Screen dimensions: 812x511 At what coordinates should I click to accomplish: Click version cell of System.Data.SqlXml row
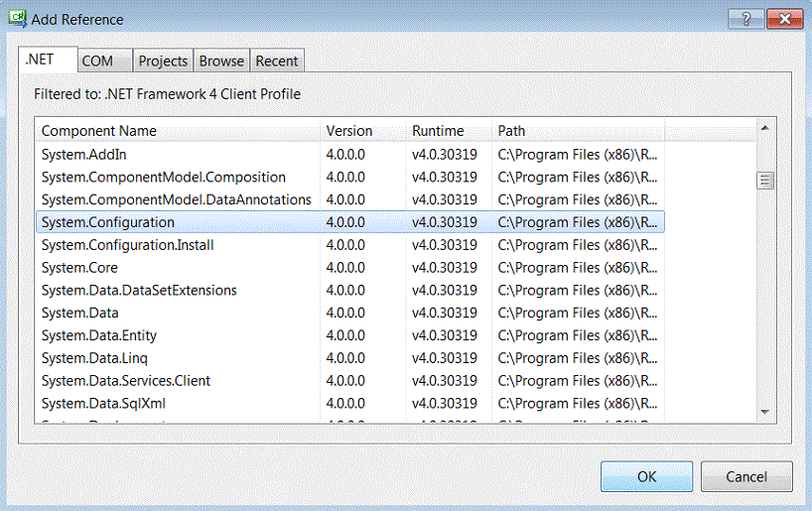345,403
